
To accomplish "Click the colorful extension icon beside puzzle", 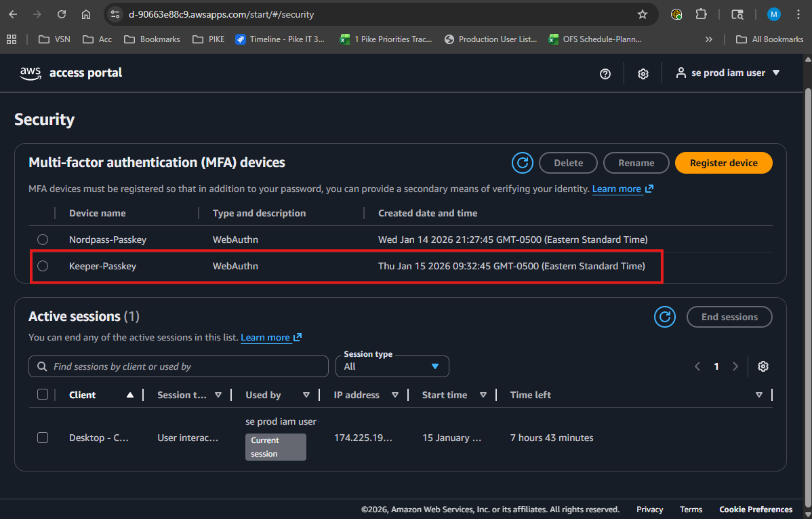I will tap(676, 14).
